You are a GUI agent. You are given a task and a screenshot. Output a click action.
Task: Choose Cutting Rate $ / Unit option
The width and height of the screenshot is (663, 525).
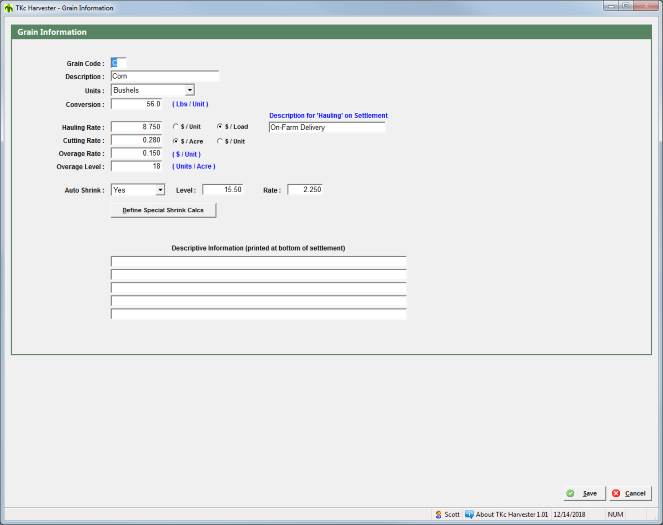(x=220, y=141)
